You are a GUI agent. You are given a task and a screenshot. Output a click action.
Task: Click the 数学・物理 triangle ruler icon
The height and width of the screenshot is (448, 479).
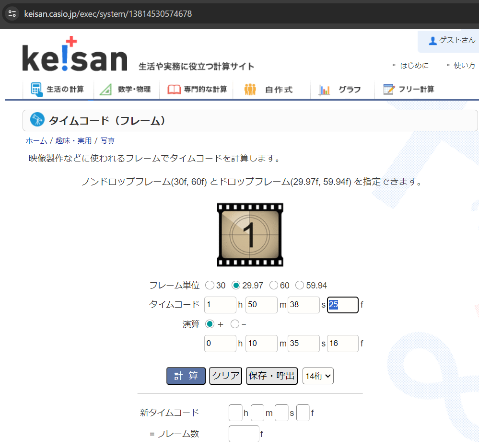[105, 90]
